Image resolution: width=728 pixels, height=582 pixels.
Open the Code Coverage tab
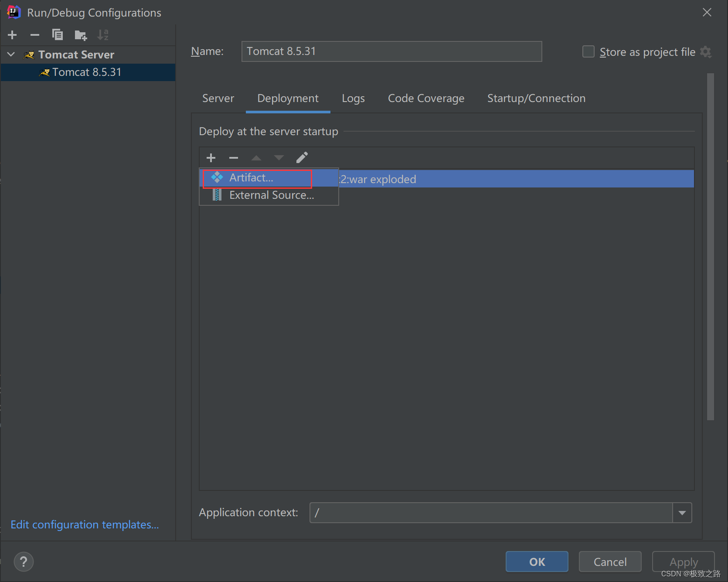426,99
